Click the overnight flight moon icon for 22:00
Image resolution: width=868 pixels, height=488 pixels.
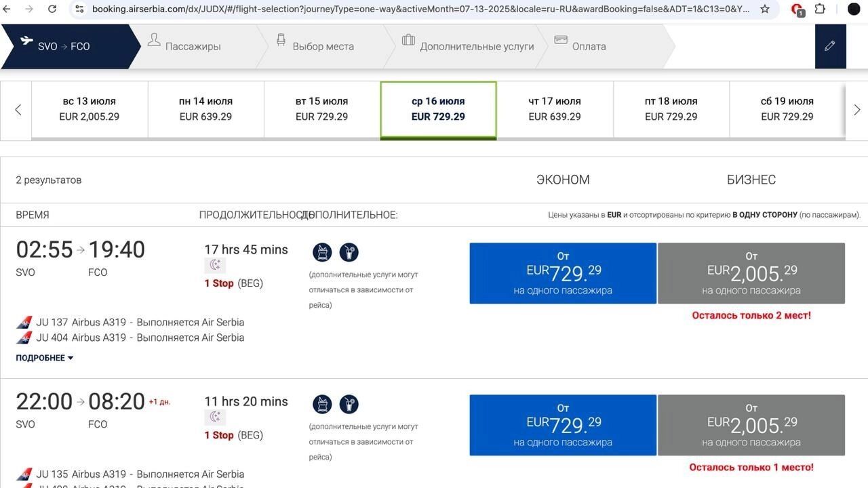click(x=215, y=417)
